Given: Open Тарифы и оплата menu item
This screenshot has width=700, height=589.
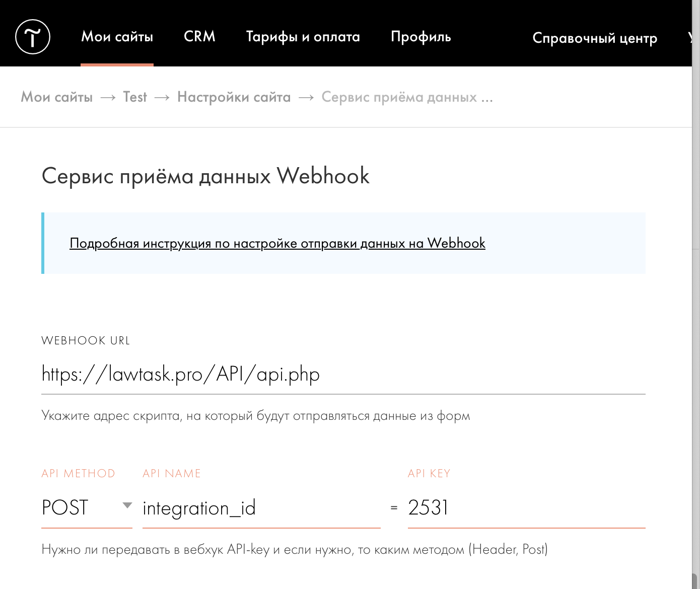Looking at the screenshot, I should 303,37.
